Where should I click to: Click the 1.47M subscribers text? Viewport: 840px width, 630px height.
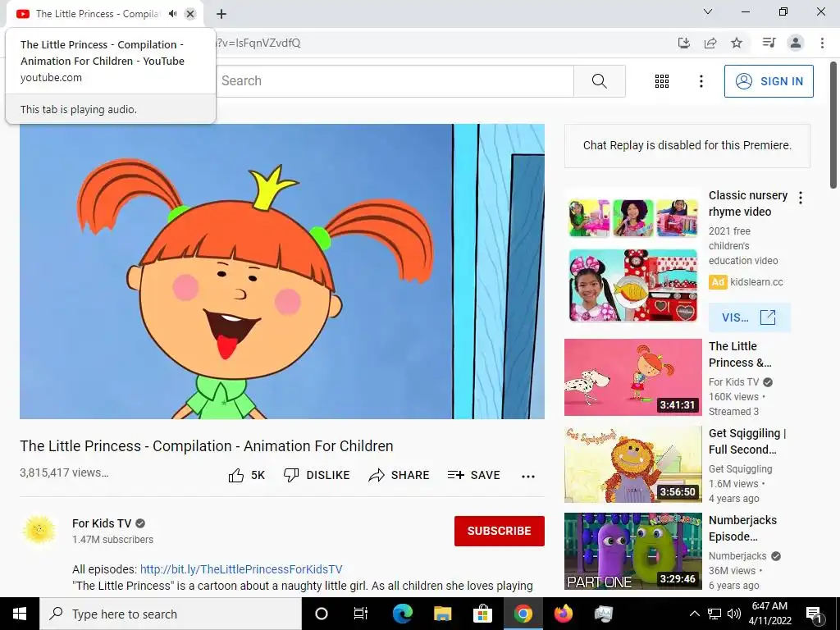112,540
